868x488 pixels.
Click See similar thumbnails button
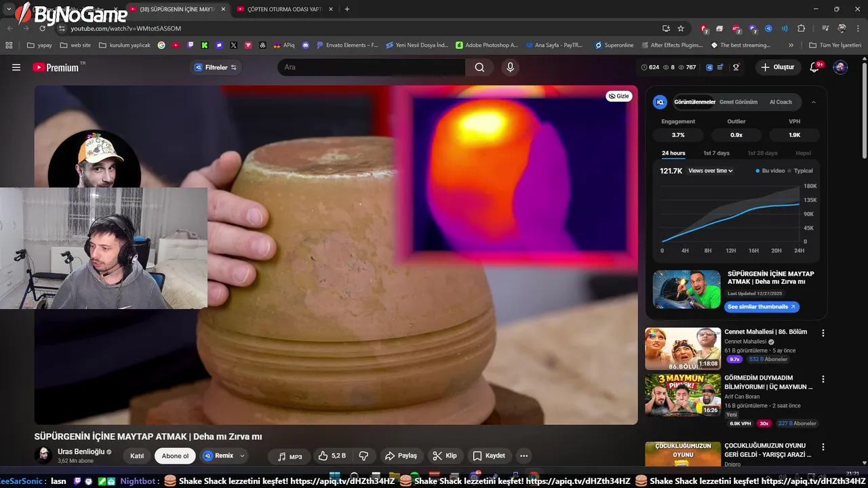tap(762, 307)
